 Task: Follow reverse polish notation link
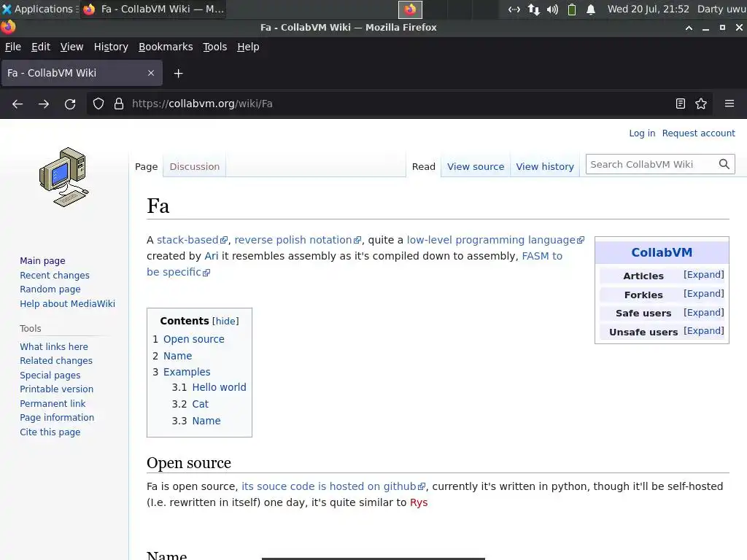click(x=298, y=240)
